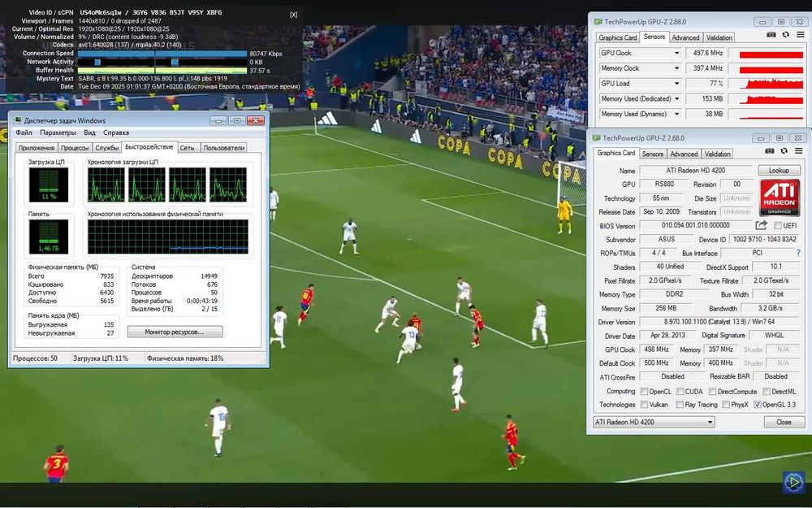Image resolution: width=812 pixels, height=508 pixels.
Task: Click the refresh icon in the GPU-Z Sensors window
Action: [785, 35]
